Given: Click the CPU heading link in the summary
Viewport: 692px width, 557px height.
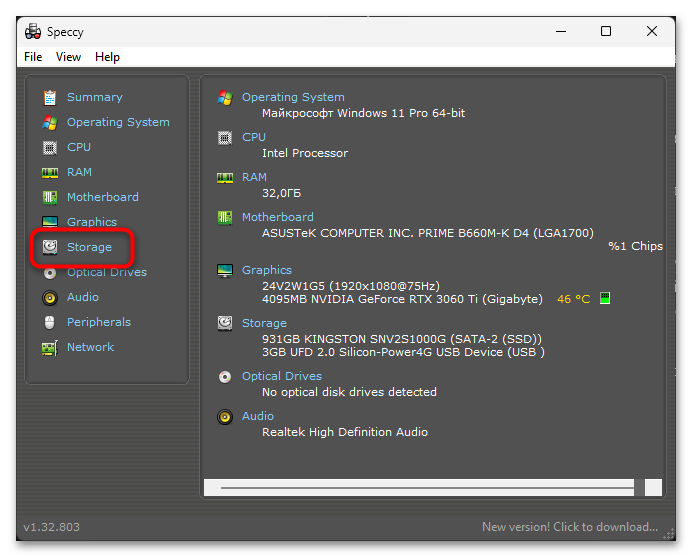Looking at the screenshot, I should tap(254, 137).
